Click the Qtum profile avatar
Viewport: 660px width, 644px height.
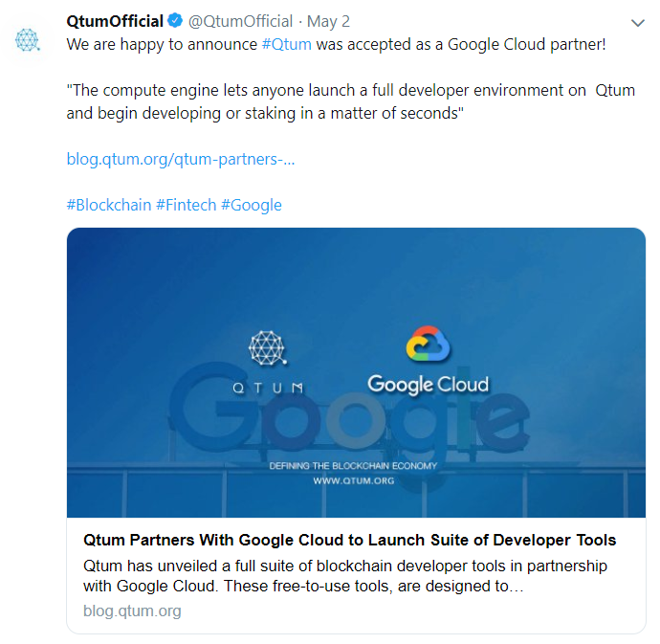pyautogui.click(x=28, y=39)
